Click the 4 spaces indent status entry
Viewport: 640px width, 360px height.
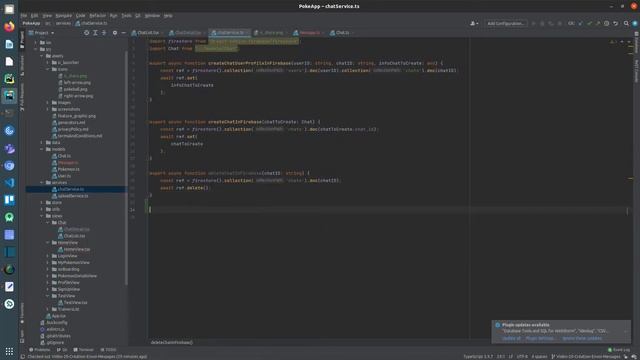click(x=539, y=357)
